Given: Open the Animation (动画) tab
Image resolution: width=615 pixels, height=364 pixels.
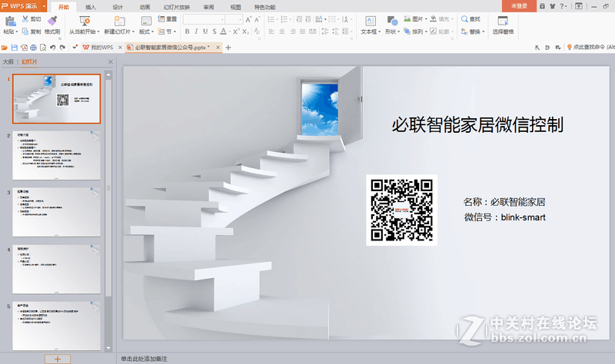Looking at the screenshot, I should point(145,7).
